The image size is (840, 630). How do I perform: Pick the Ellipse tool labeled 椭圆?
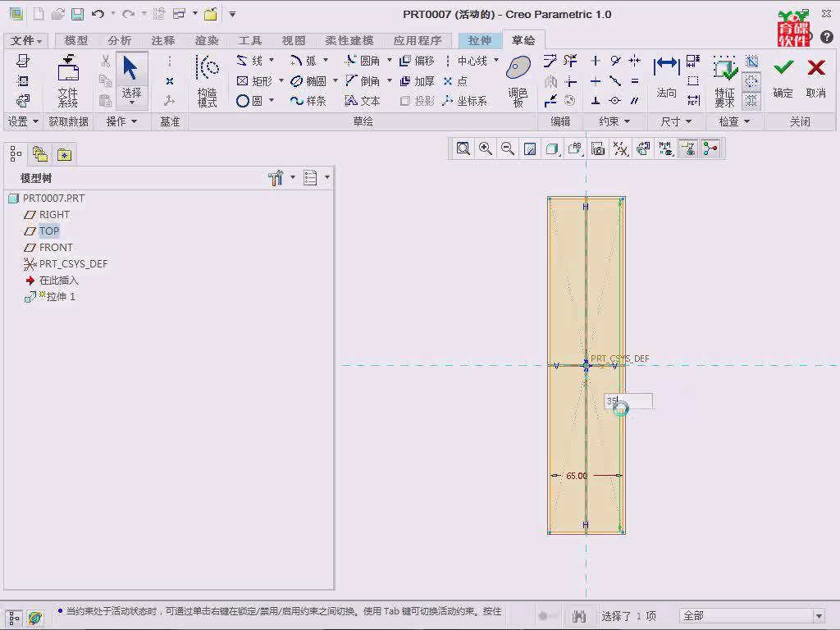[x=308, y=81]
